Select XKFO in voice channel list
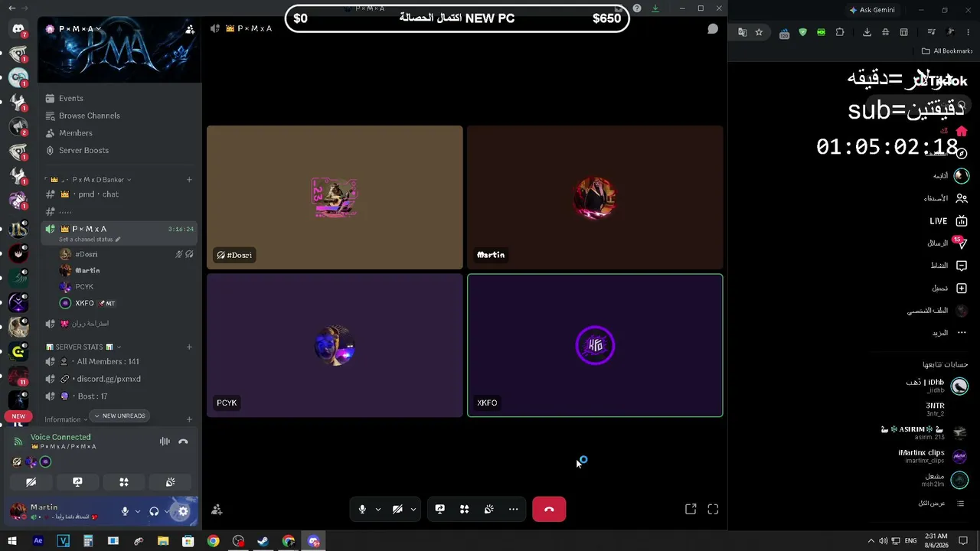This screenshot has width=980, height=551. [84, 303]
